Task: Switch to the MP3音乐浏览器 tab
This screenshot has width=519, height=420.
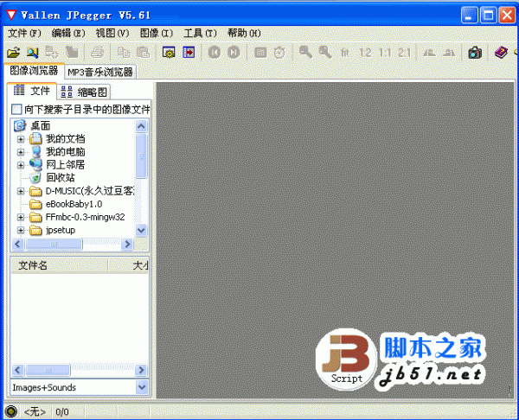Action: pyautogui.click(x=100, y=72)
